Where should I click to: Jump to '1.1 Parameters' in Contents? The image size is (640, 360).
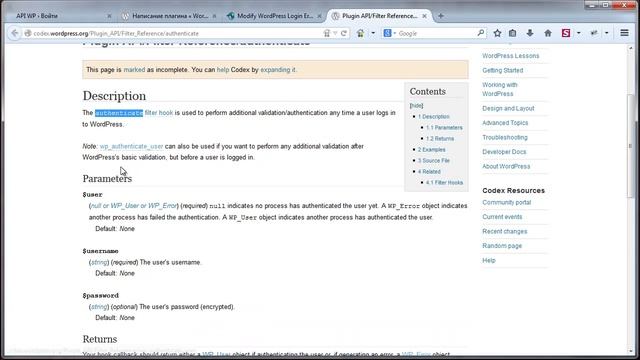click(444, 127)
